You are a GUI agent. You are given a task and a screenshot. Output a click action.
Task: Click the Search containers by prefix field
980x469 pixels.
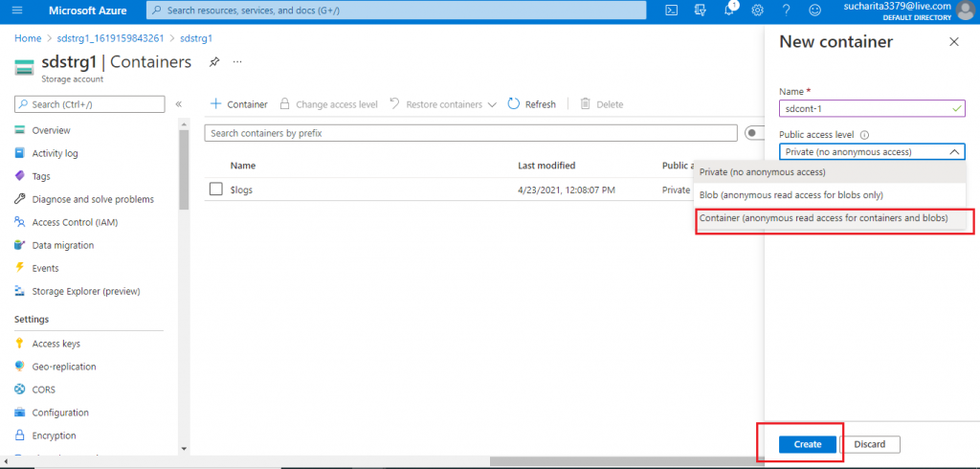pyautogui.click(x=471, y=133)
